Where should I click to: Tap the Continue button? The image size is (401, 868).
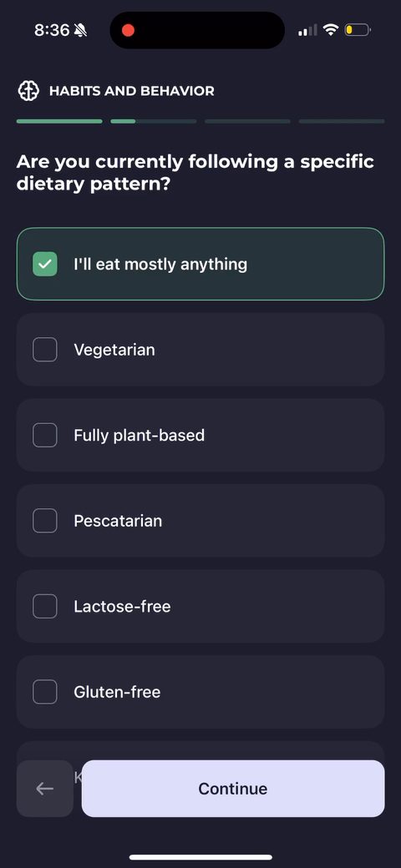[x=232, y=788]
